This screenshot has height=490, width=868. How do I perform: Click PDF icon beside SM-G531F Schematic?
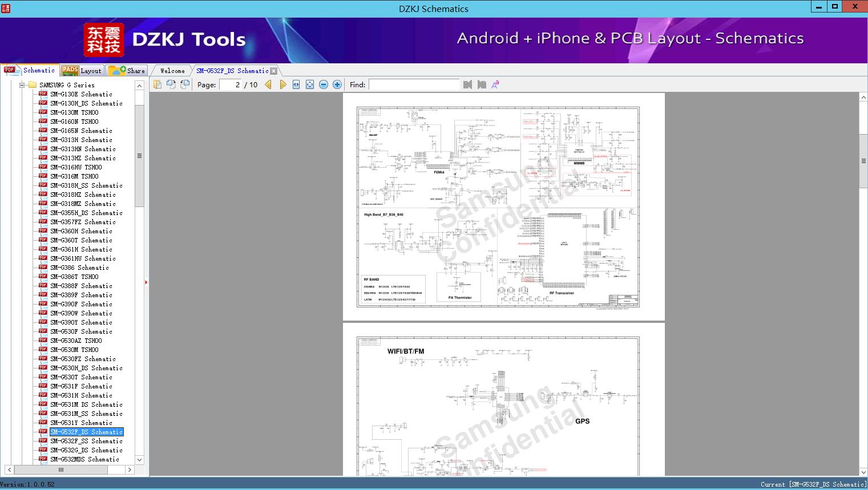tap(43, 386)
